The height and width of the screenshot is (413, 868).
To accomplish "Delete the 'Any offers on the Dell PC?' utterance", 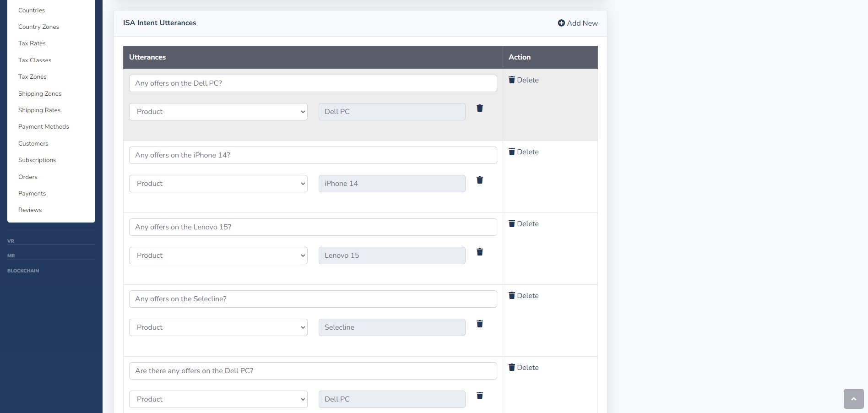I will tap(524, 80).
